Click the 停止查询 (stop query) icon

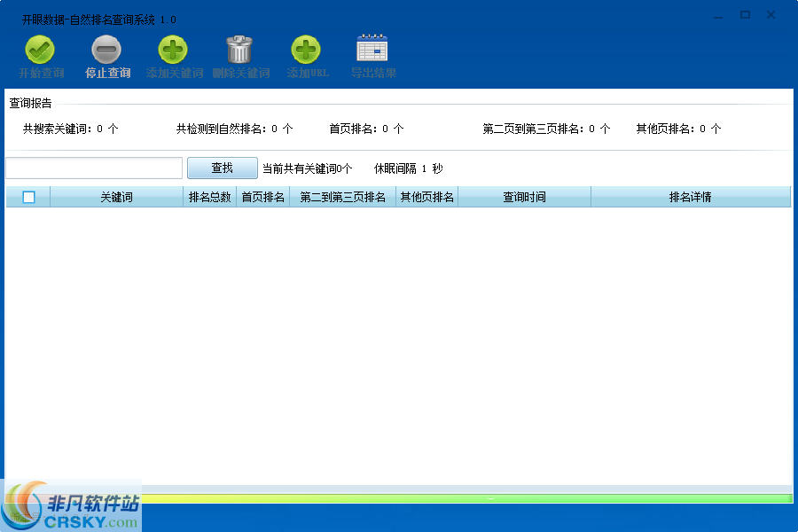[106, 51]
